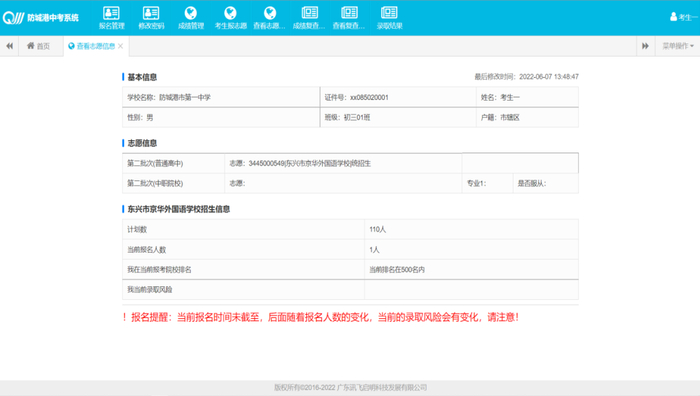
Task: Expand the 菜单操作 dropdown
Action: click(678, 46)
